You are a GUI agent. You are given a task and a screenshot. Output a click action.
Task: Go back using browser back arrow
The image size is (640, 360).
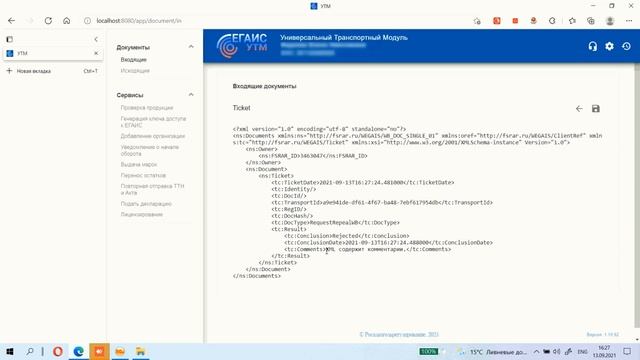click(11, 21)
